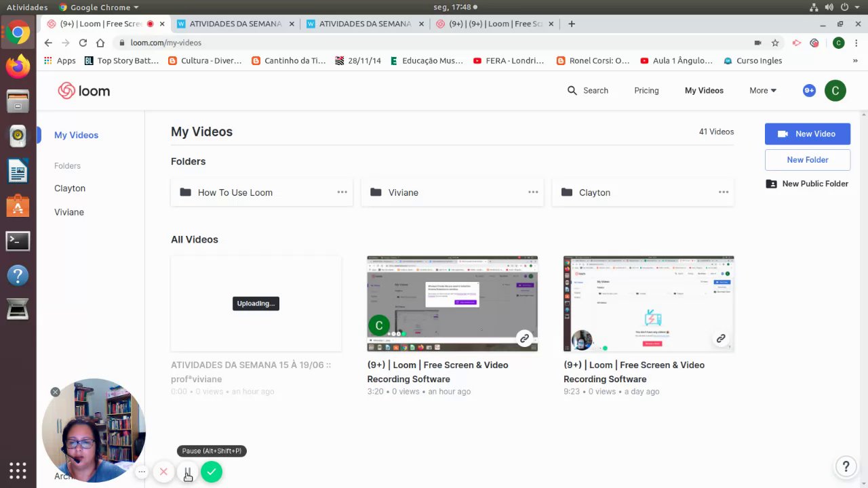Open options for How To Use Loom folder
The image size is (868, 488).
tap(342, 192)
